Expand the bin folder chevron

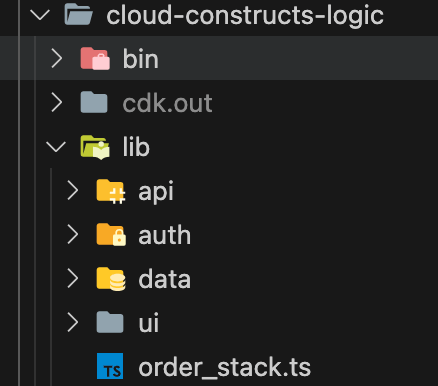click(57, 58)
